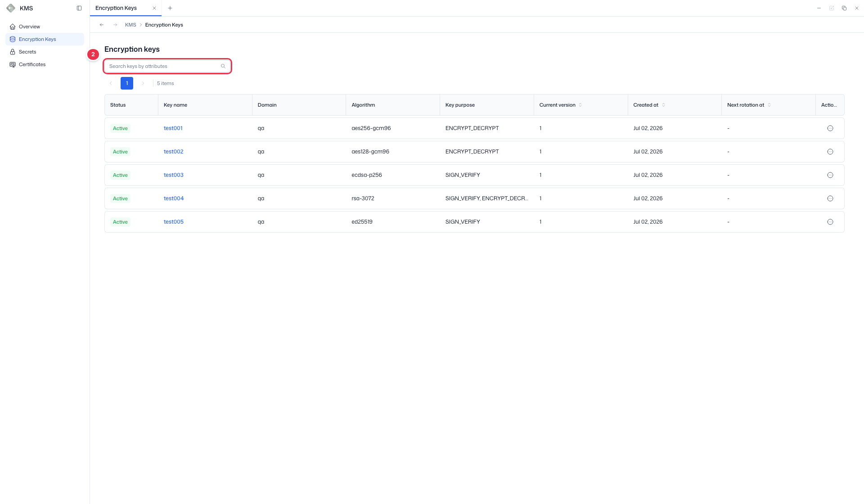
Task: Open key test002
Action: [x=174, y=152]
